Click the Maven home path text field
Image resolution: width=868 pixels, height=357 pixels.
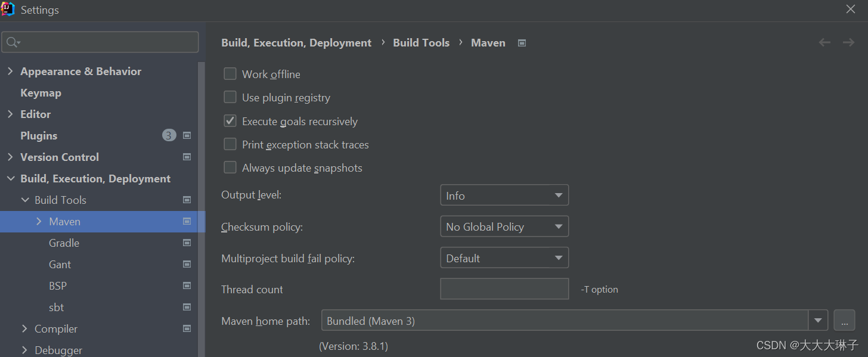[565, 321]
